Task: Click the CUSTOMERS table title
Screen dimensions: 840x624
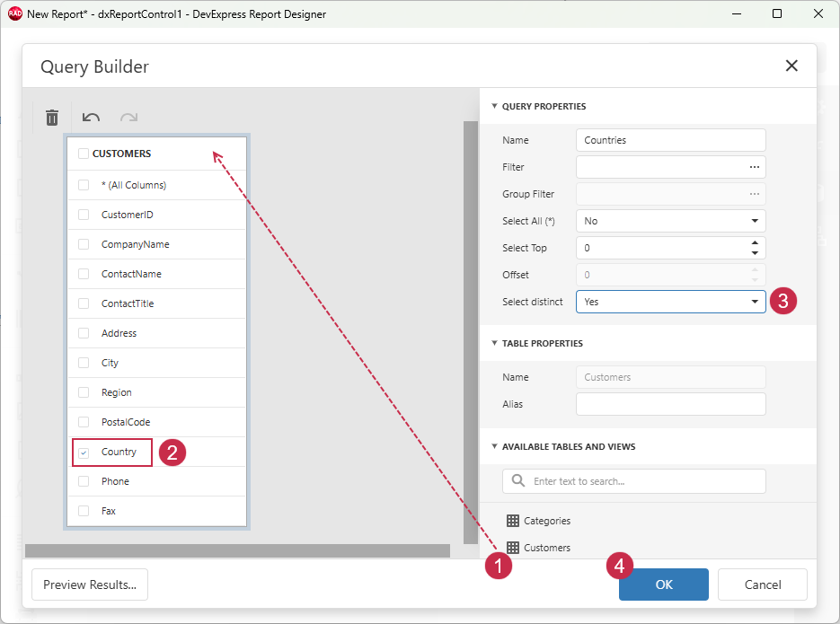Action: point(121,154)
